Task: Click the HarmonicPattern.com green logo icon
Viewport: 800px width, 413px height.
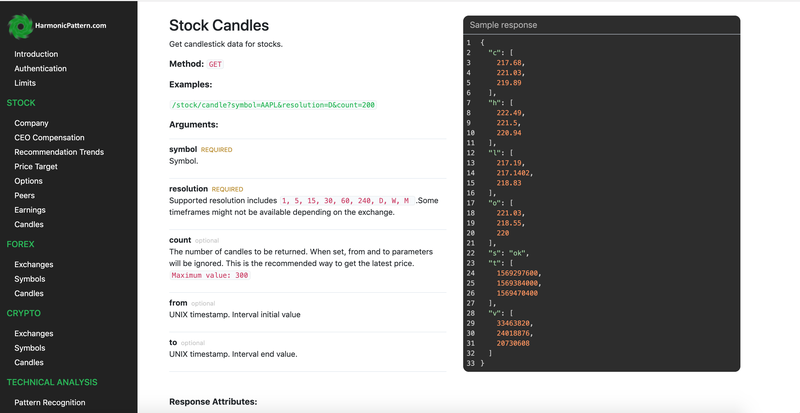Action: coord(20,26)
